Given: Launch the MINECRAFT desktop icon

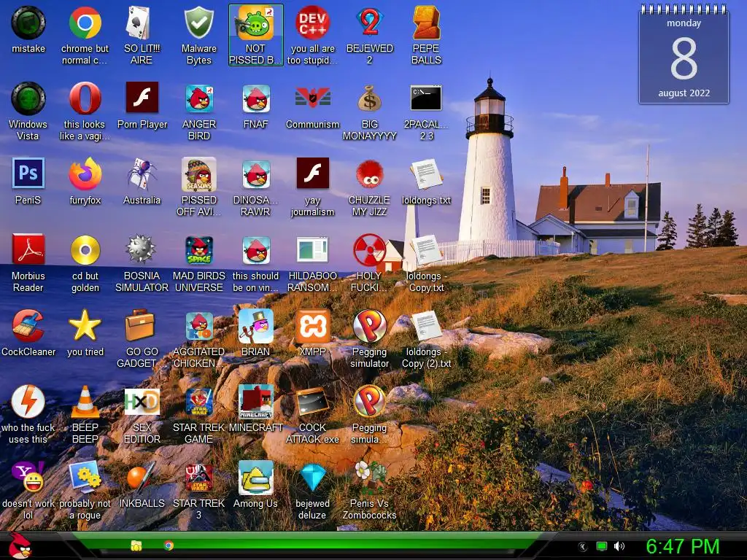Looking at the screenshot, I should tap(256, 402).
